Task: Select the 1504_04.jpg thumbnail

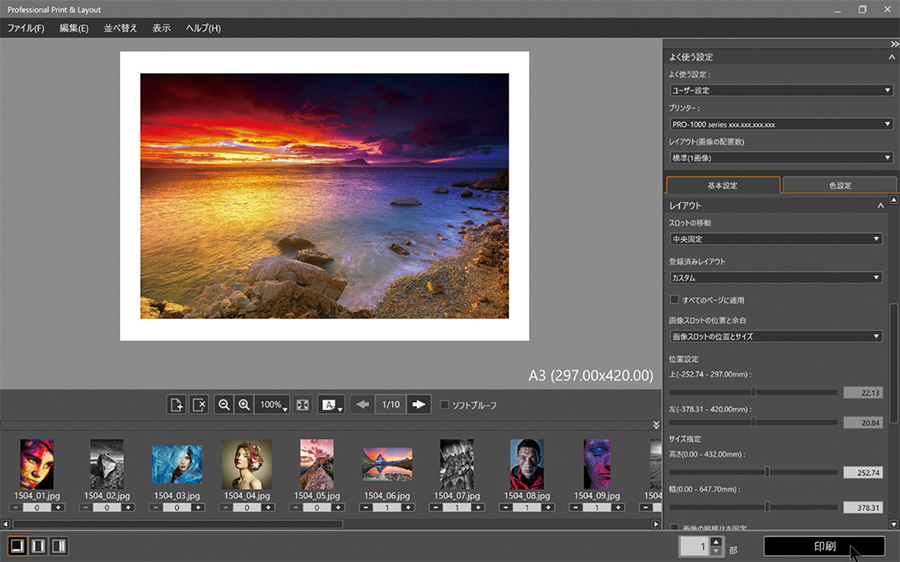Action: pos(246,464)
